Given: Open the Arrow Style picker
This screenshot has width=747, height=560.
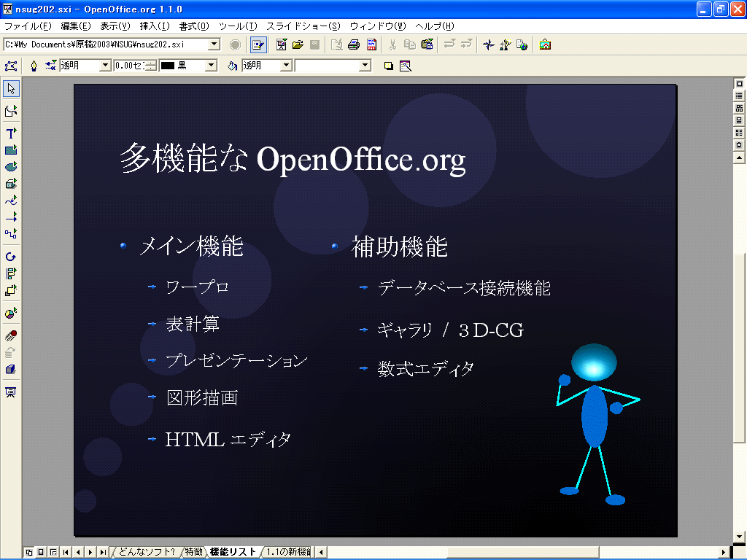Looking at the screenshot, I should [50, 66].
